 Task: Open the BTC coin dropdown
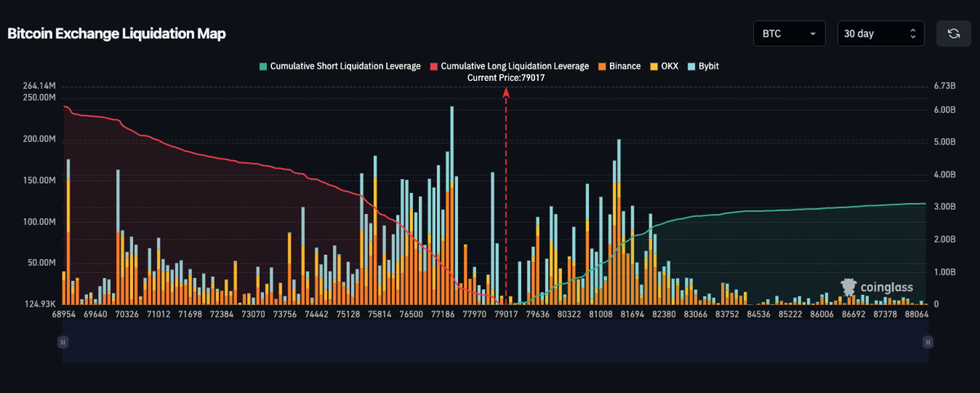pyautogui.click(x=789, y=33)
